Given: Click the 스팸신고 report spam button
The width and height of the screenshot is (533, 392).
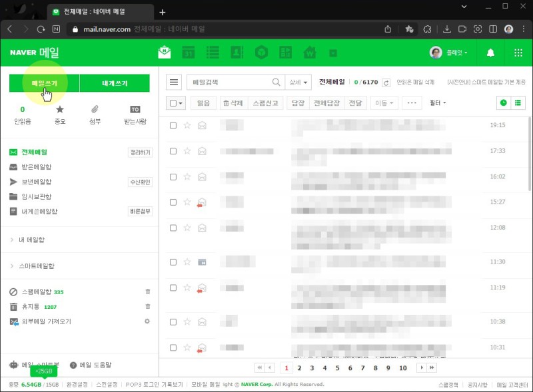Looking at the screenshot, I should 265,103.
